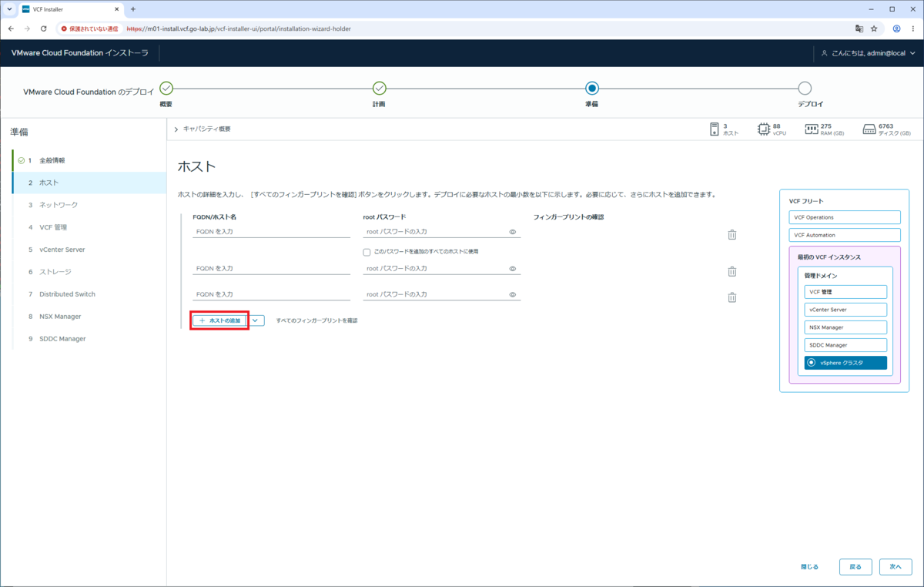Click the VCF Installer tab title

pos(48,9)
